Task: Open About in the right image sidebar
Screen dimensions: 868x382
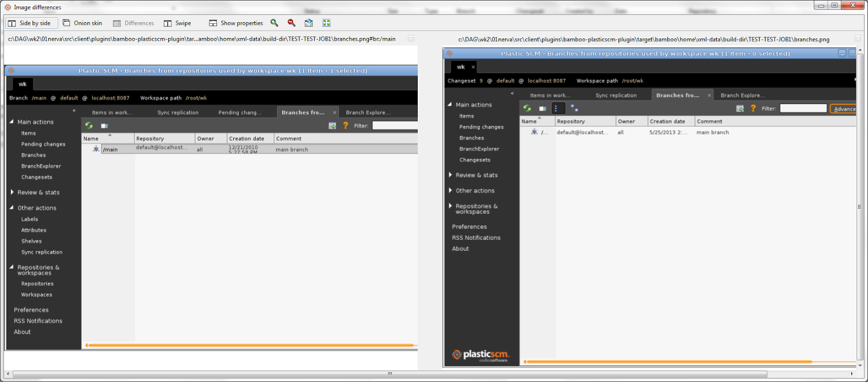Action: coord(460,249)
